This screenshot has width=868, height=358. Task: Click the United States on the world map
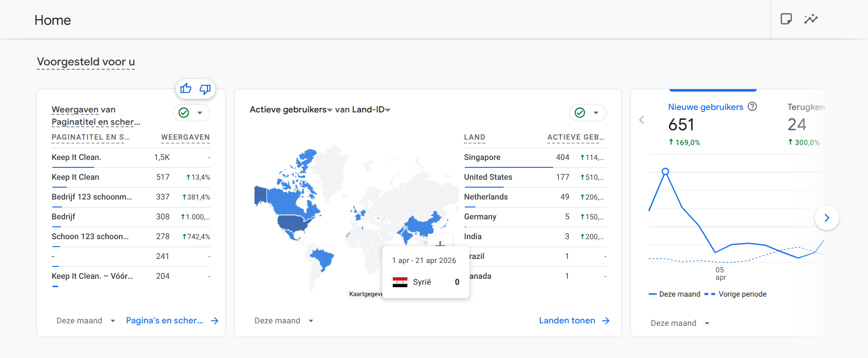293,223
